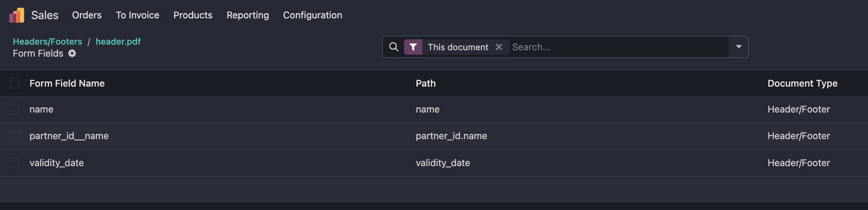
Task: Open the Reporting menu
Action: (x=247, y=15)
